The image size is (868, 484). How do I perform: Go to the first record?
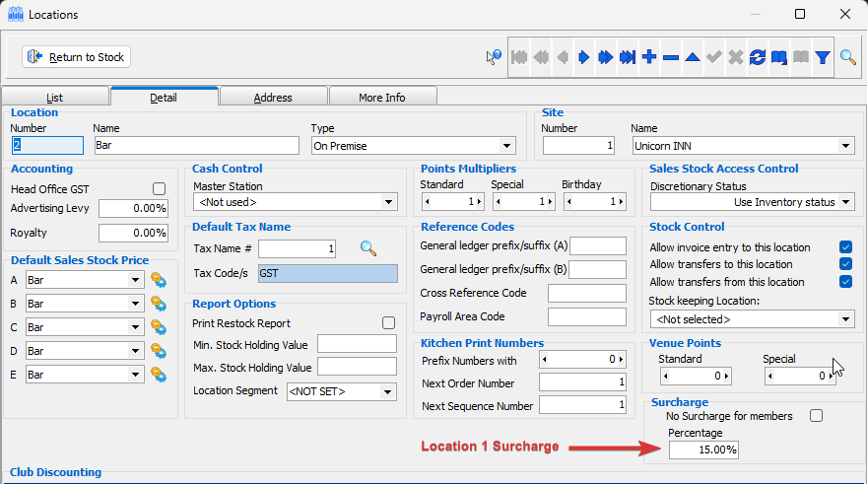(x=519, y=57)
